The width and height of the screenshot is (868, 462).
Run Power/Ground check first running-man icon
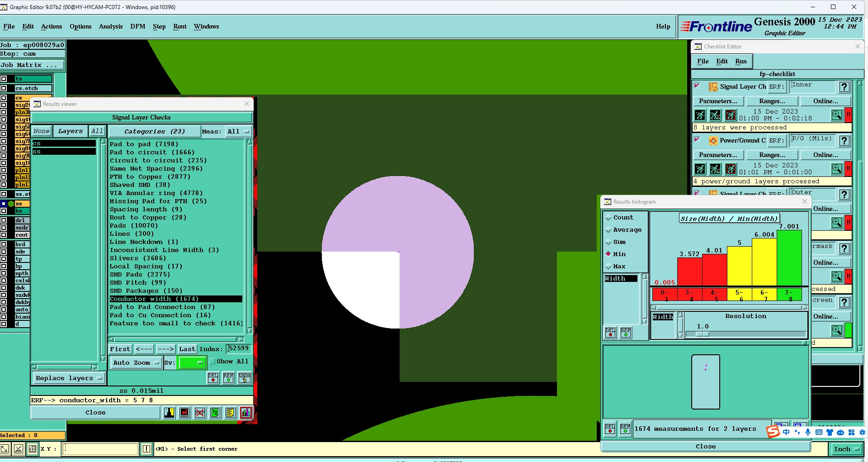(x=700, y=169)
